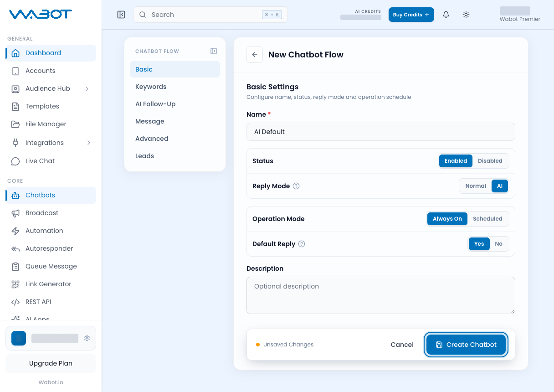Screen dimensions: 554x392
Task: Open the Leads flow section
Action: click(175, 156)
